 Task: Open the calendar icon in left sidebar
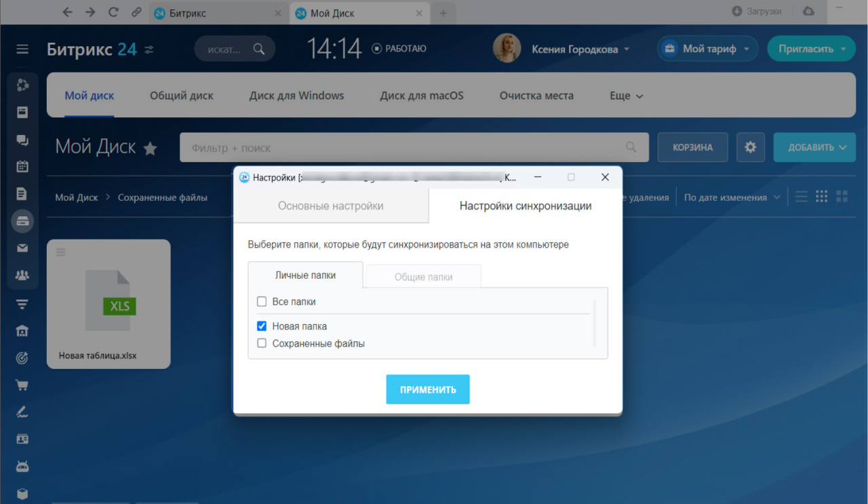pos(22,166)
